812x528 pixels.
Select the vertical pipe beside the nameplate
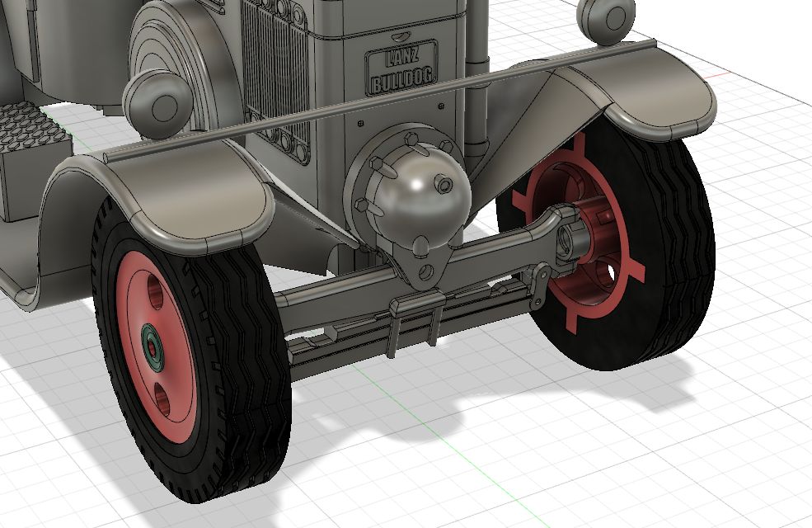pyautogui.click(x=477, y=78)
